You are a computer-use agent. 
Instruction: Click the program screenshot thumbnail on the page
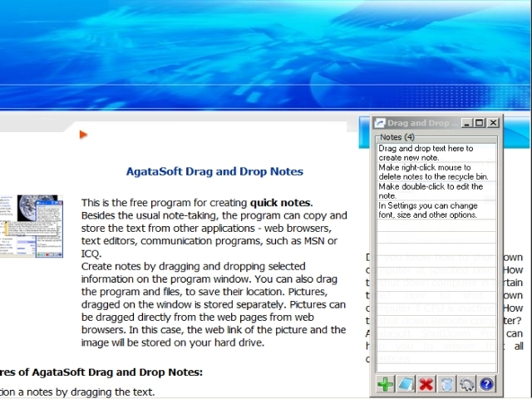click(x=30, y=227)
